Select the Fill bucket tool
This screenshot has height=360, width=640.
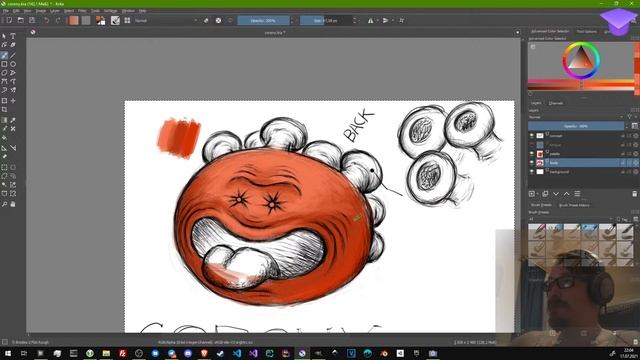[x=4, y=138]
